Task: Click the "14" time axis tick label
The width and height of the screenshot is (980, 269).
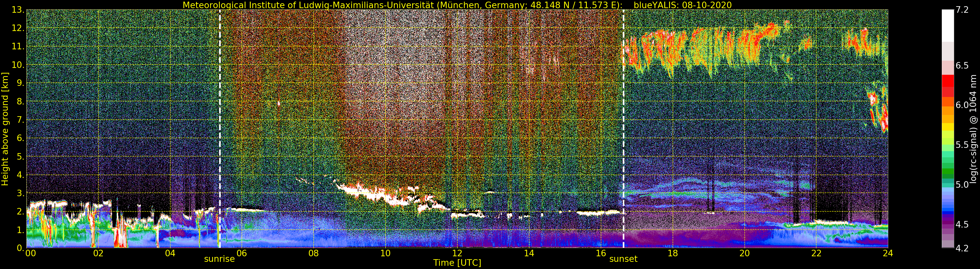Action: (x=529, y=253)
